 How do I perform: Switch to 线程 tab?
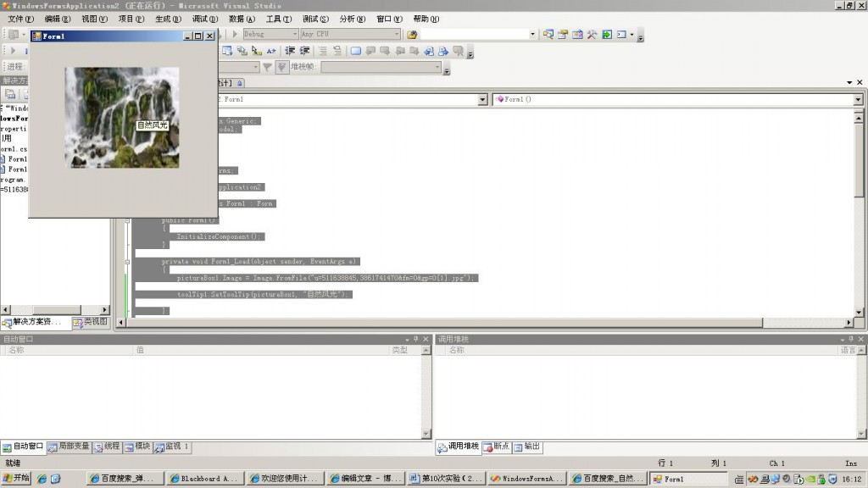[107, 446]
